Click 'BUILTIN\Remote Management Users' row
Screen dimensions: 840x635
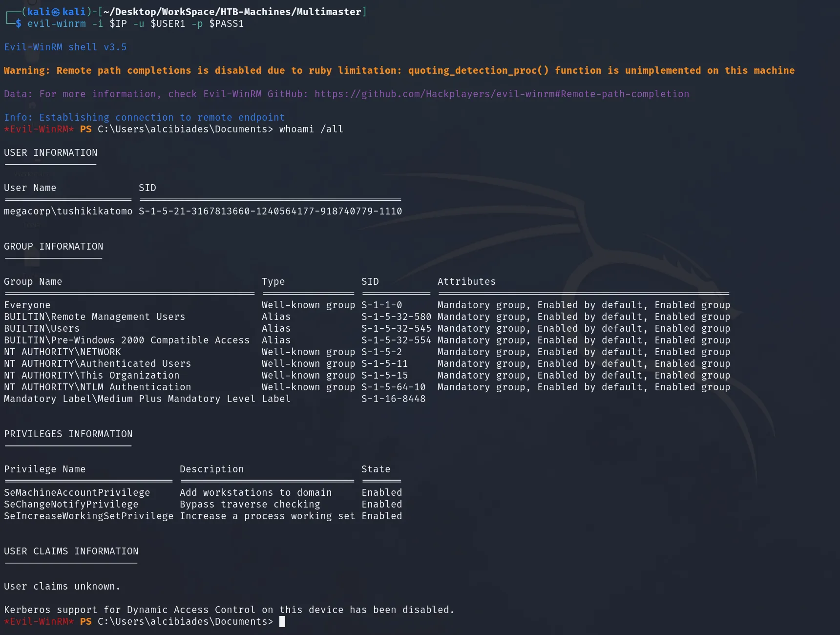pos(367,317)
